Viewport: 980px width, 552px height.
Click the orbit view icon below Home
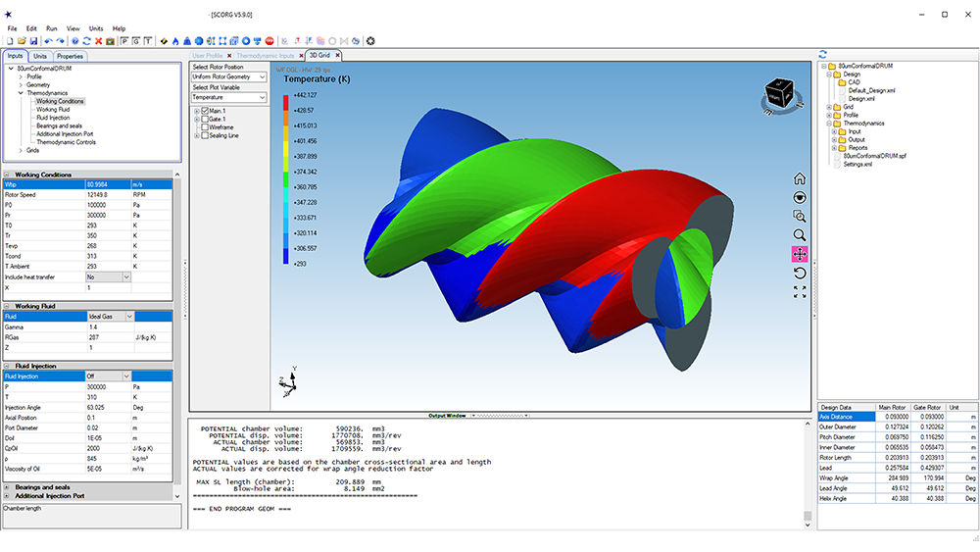point(800,197)
